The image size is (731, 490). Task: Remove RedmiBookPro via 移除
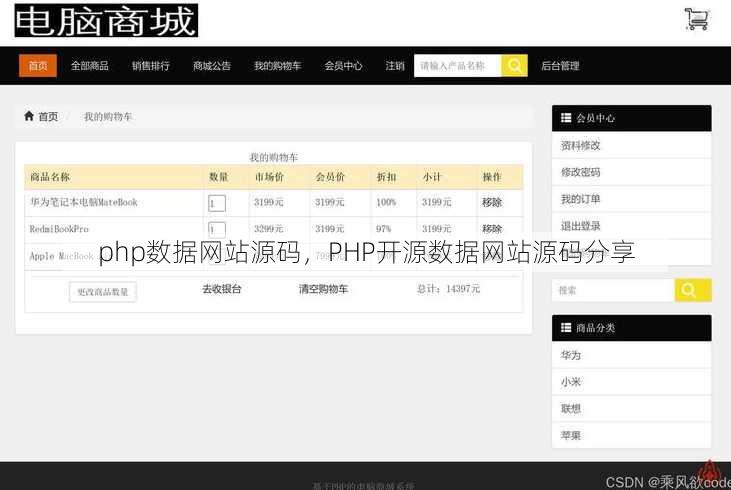[x=492, y=229]
